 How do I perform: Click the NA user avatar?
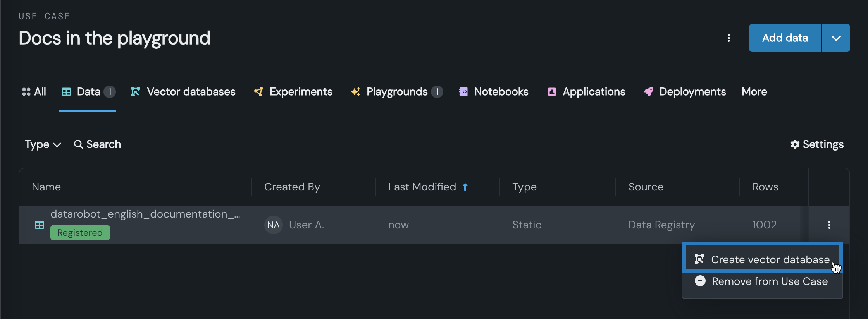273,225
